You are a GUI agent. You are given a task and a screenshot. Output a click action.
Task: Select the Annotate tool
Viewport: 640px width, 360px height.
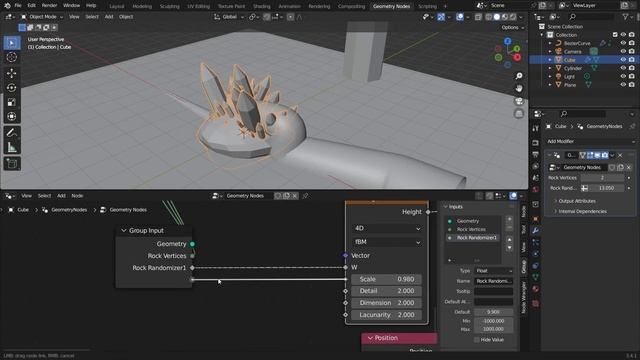(x=12, y=133)
